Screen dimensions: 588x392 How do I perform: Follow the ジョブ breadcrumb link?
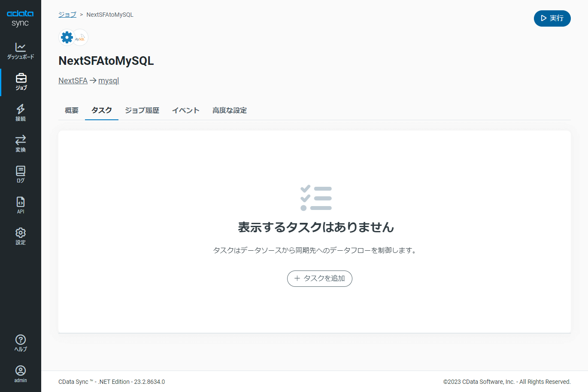[x=67, y=15]
